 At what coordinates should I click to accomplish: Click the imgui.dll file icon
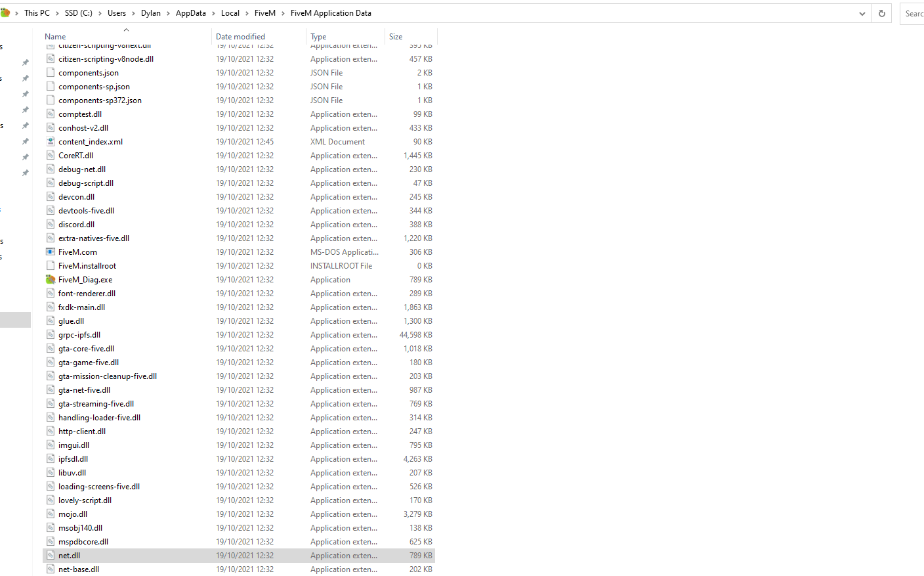[x=51, y=445]
